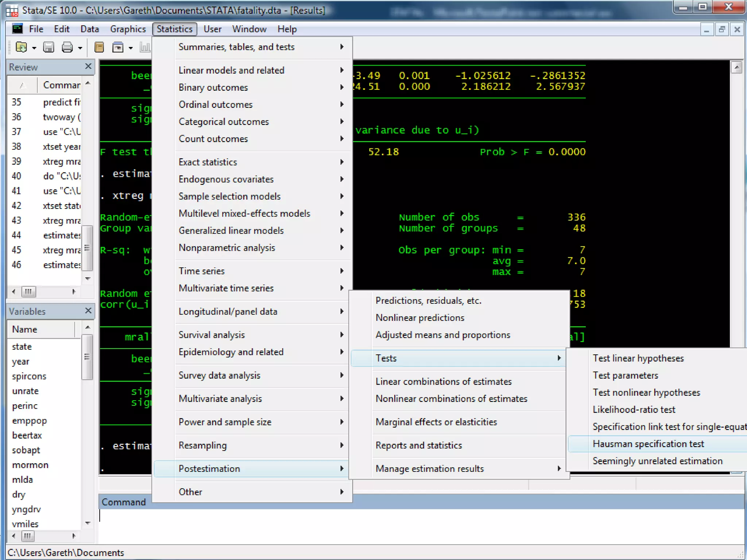Choose Likelihood-ratio test from the Tests submenu
The height and width of the screenshot is (560, 747).
click(634, 409)
